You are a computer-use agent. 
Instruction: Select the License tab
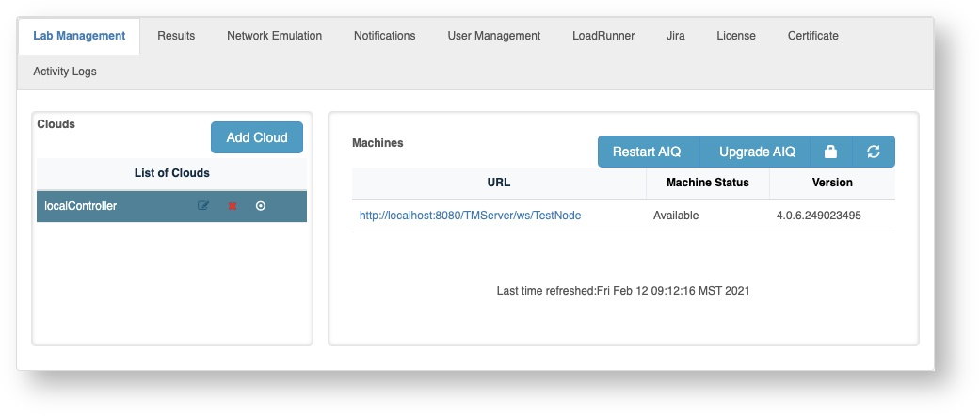pos(735,36)
